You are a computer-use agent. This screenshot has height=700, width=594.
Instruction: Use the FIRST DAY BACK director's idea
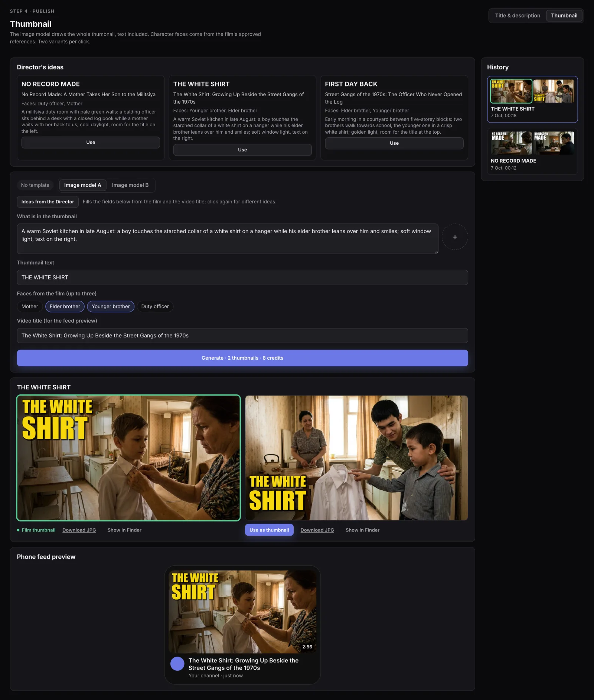tap(394, 143)
